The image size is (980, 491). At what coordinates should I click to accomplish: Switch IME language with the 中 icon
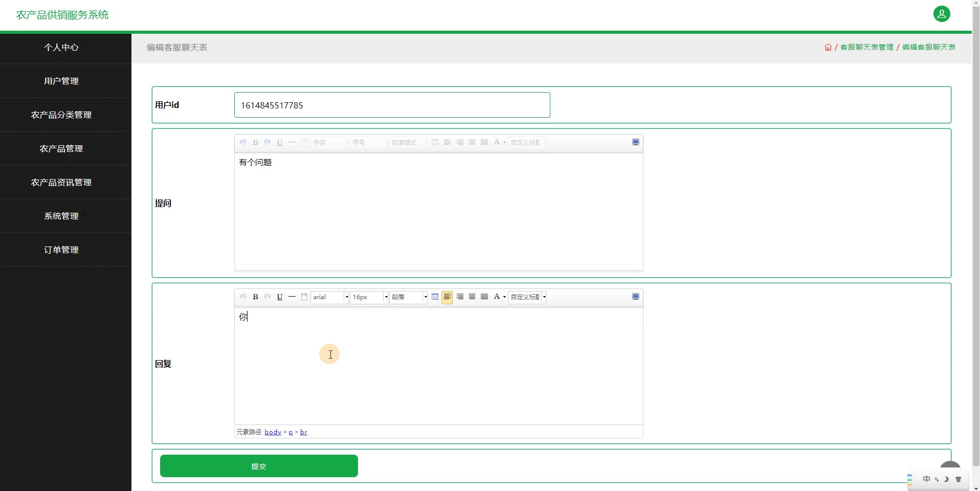[x=926, y=479]
